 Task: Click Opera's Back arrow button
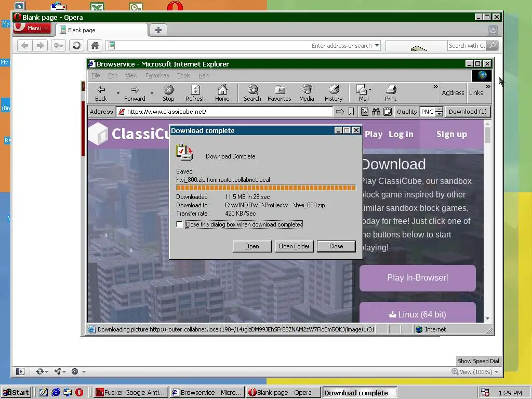point(24,46)
